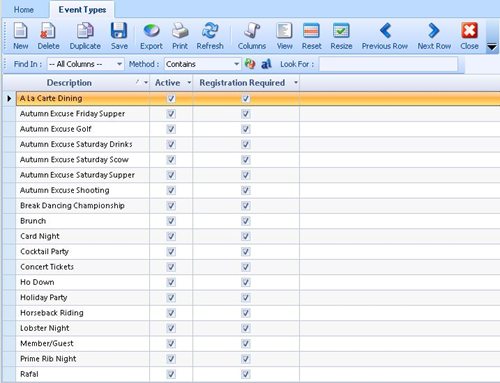500x383 pixels.
Task: Select the Event Types tab
Action: pyautogui.click(x=82, y=10)
